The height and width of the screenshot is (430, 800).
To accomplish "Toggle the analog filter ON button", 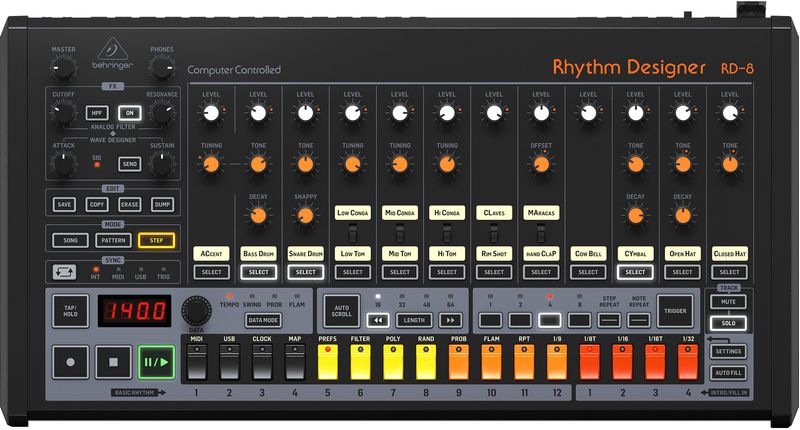I will click(130, 113).
